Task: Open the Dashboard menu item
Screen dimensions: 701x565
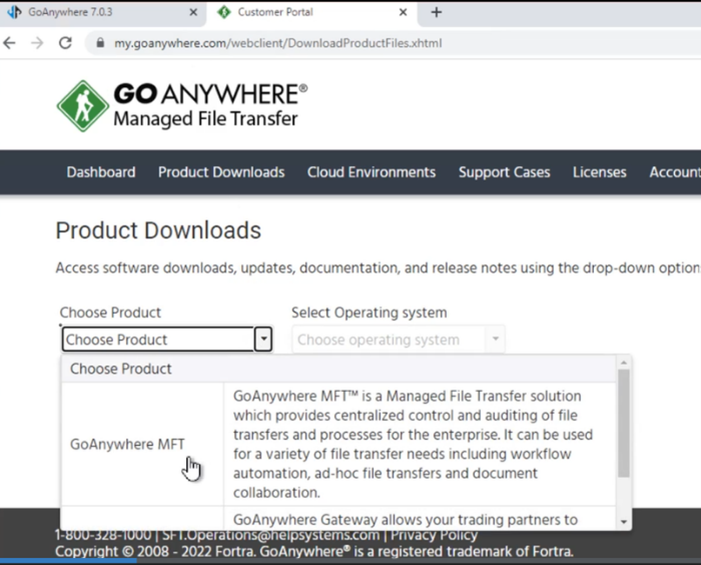Action: (101, 172)
